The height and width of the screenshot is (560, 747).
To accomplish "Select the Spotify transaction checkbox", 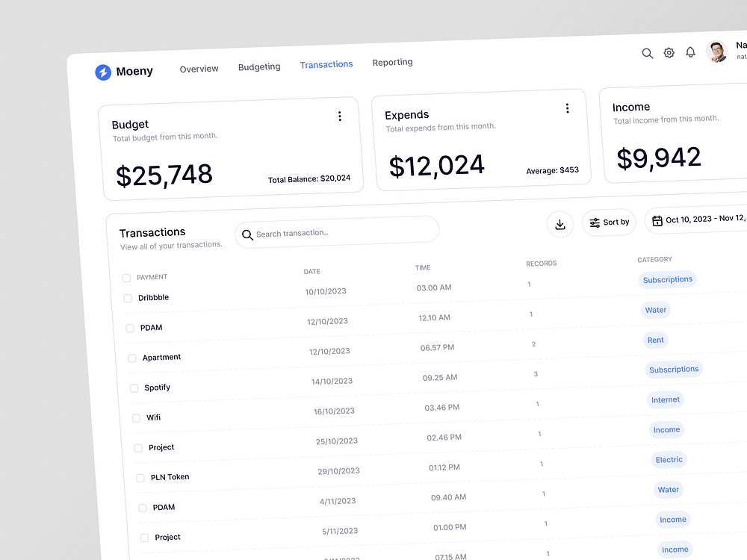I will 135,387.
